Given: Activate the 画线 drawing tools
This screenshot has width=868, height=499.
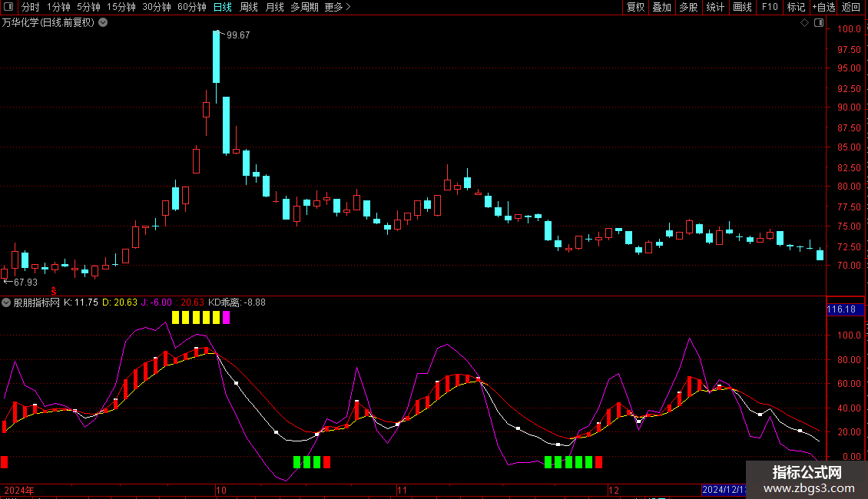Looking at the screenshot, I should 742,7.
